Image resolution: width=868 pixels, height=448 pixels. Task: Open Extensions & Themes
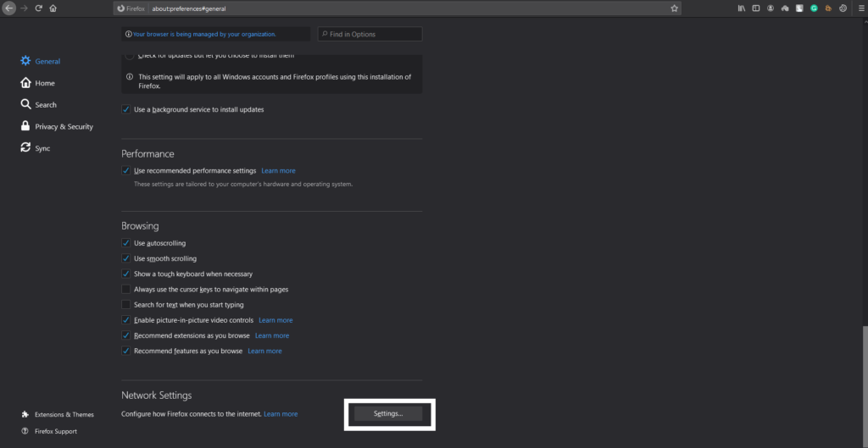(x=58, y=414)
